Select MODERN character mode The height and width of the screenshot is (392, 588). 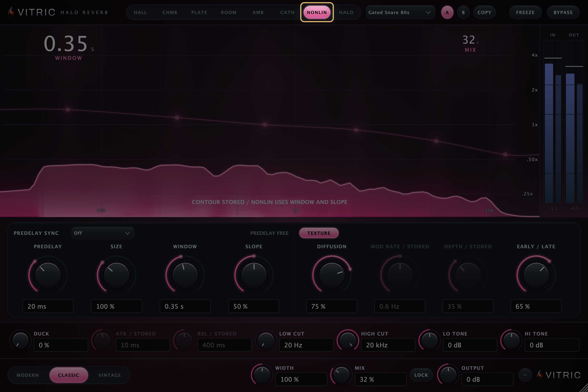pos(28,375)
